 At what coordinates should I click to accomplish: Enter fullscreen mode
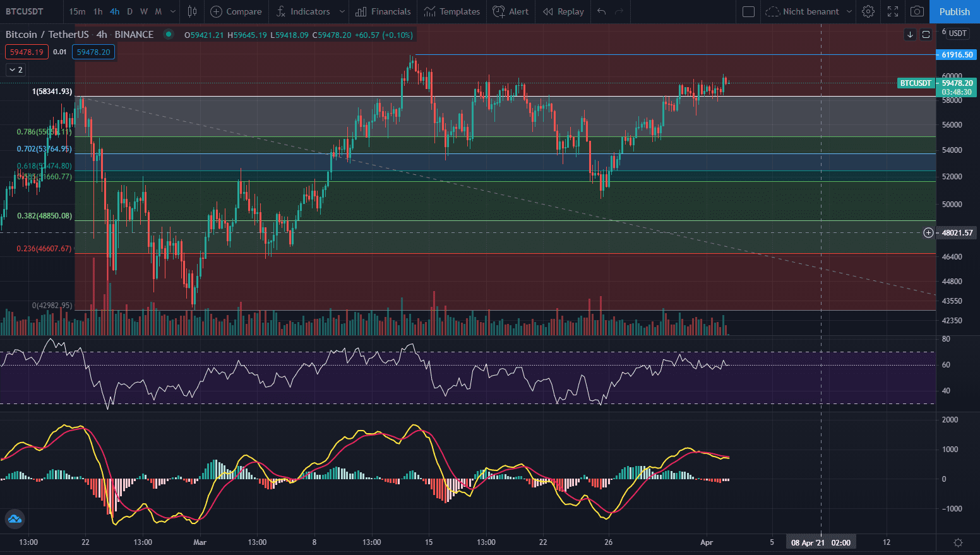pos(893,11)
